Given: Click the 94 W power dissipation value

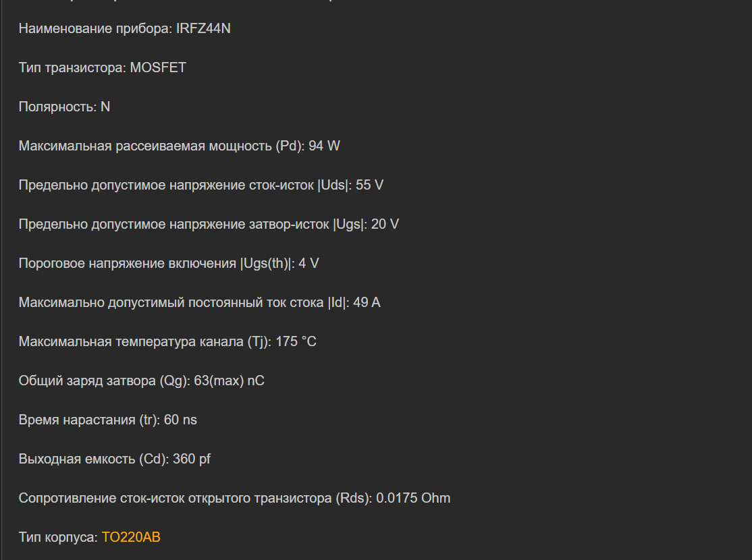Looking at the screenshot, I should pyautogui.click(x=324, y=146).
